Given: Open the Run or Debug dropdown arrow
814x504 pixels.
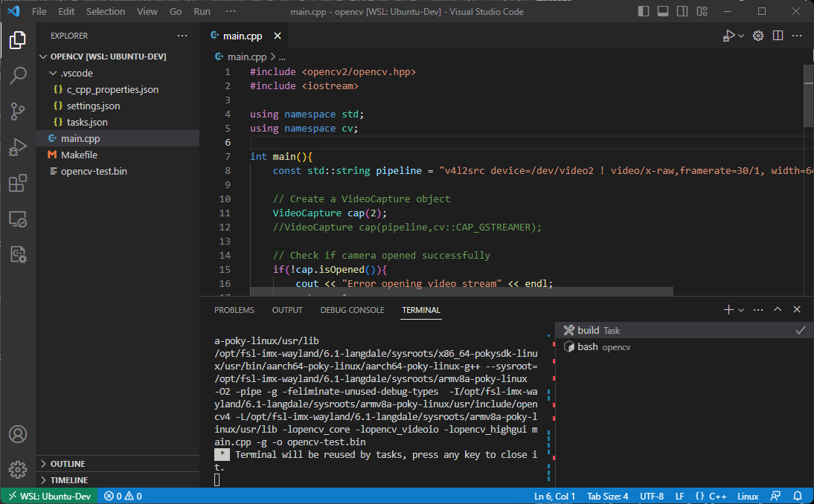Looking at the screenshot, I should (x=741, y=36).
